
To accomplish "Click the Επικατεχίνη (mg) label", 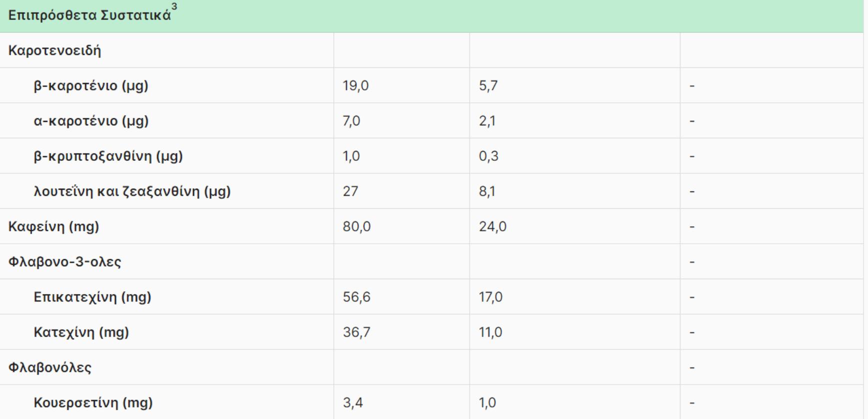I will 92,297.
